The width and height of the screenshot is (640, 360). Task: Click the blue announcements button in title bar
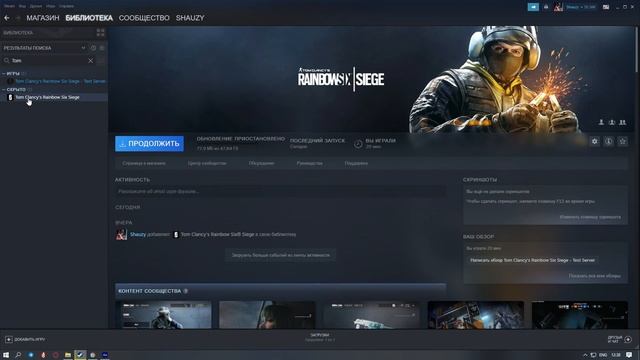coord(533,7)
